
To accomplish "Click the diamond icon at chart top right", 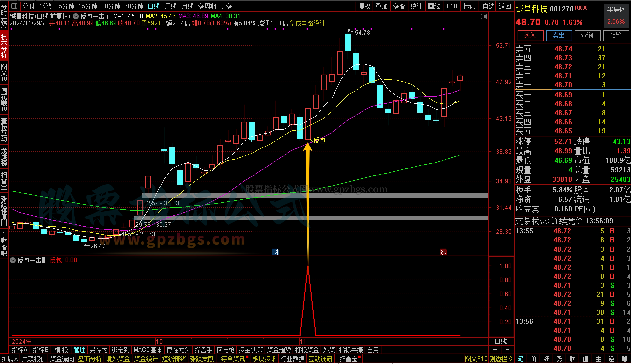I will coord(474,17).
